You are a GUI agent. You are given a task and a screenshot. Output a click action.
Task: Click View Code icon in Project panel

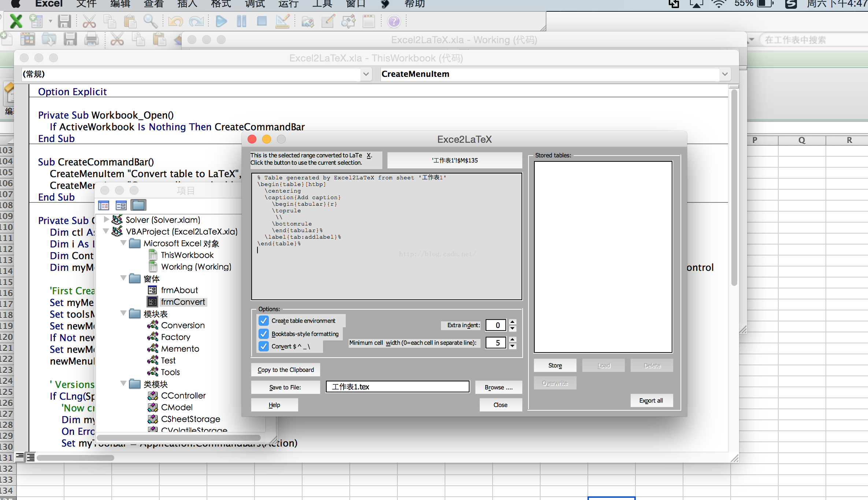click(104, 205)
